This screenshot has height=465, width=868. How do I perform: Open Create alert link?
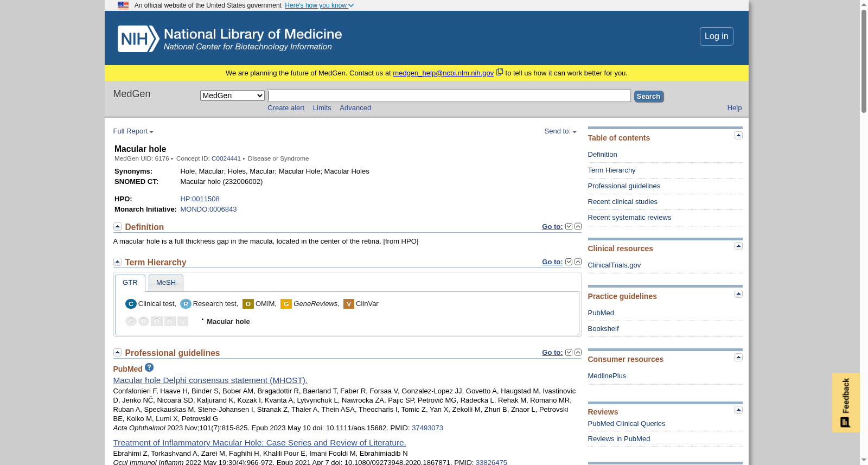pyautogui.click(x=286, y=108)
